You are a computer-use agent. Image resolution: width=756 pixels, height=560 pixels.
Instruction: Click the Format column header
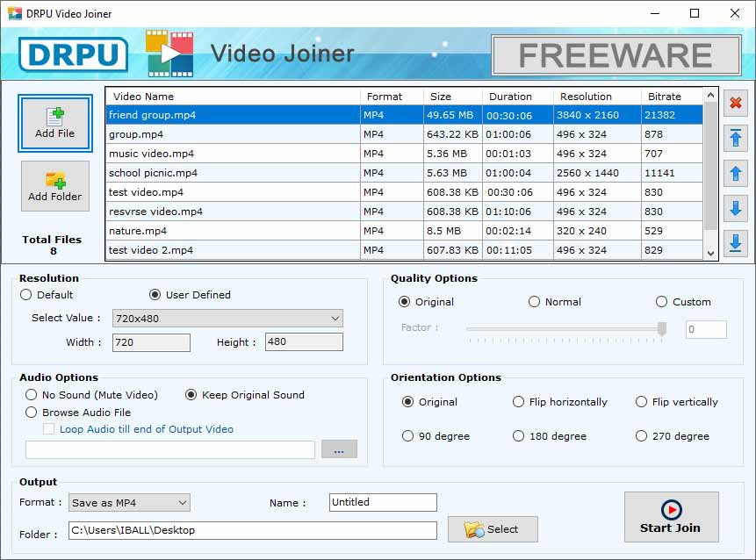392,97
